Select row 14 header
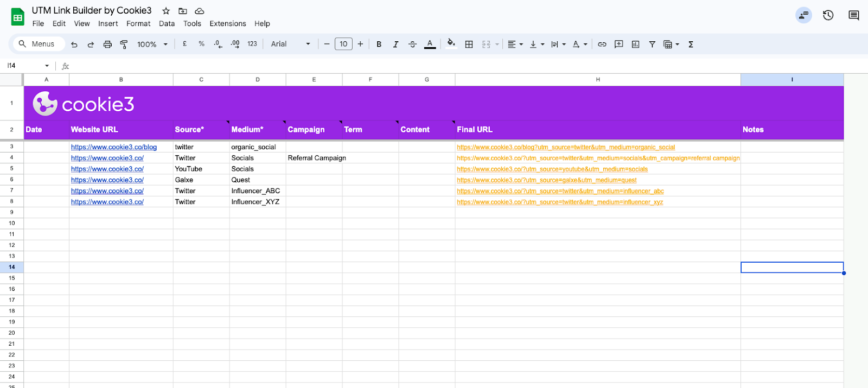 12,267
